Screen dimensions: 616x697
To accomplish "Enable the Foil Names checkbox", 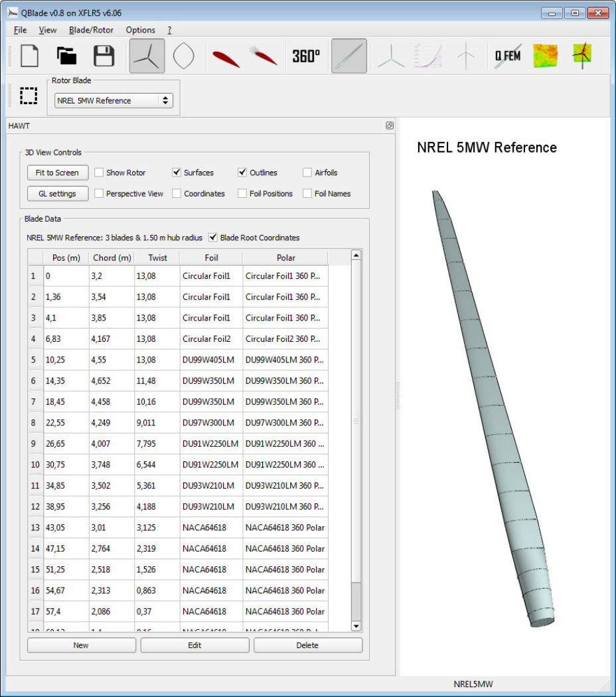I will pos(307,193).
